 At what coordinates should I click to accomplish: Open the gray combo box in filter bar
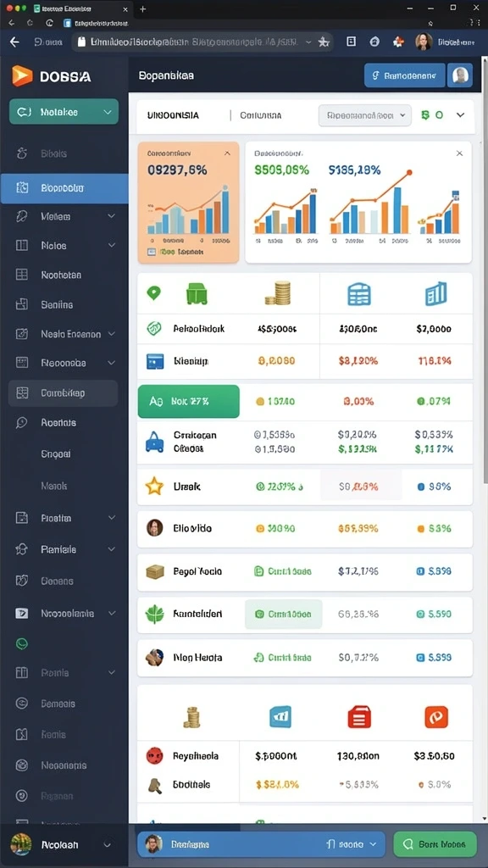click(x=365, y=115)
